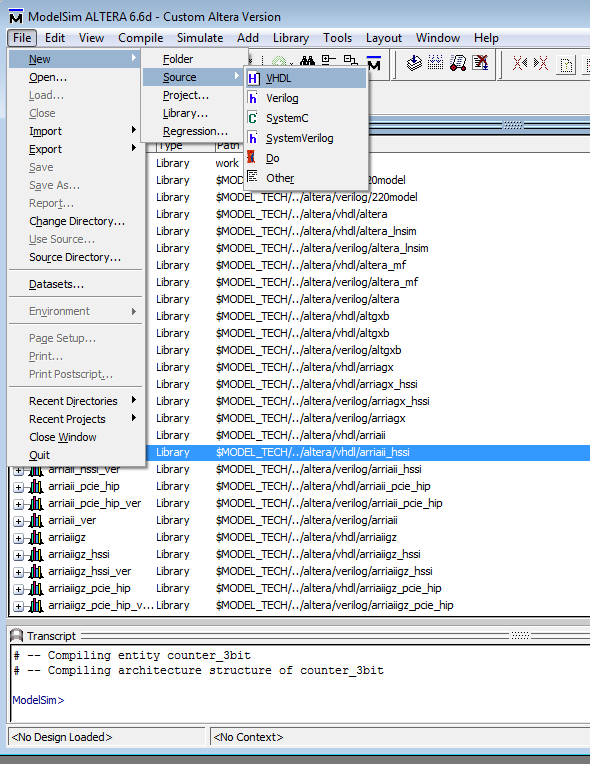Select Library... in the New submenu
Image resolution: width=590 pixels, height=764 pixels.
(x=193, y=113)
